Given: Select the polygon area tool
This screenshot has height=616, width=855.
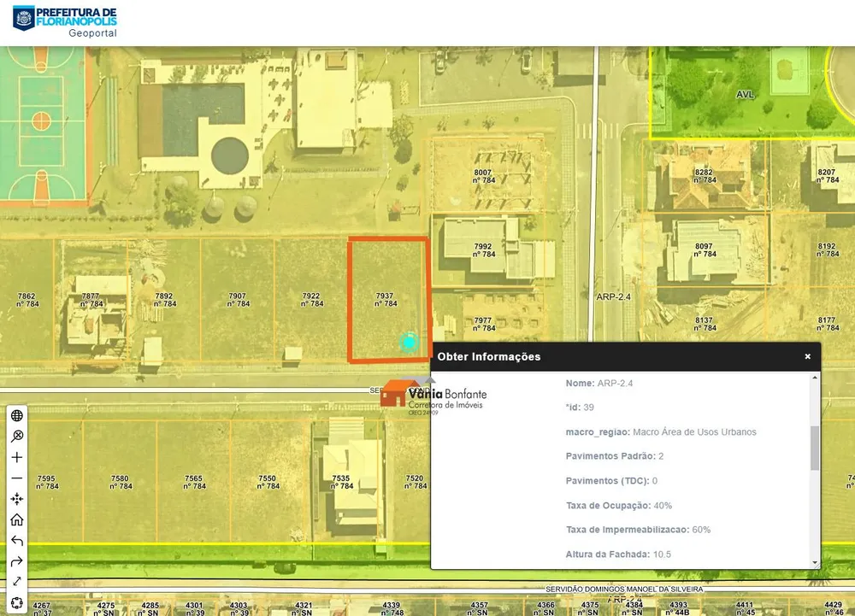Looking at the screenshot, I should (17, 603).
